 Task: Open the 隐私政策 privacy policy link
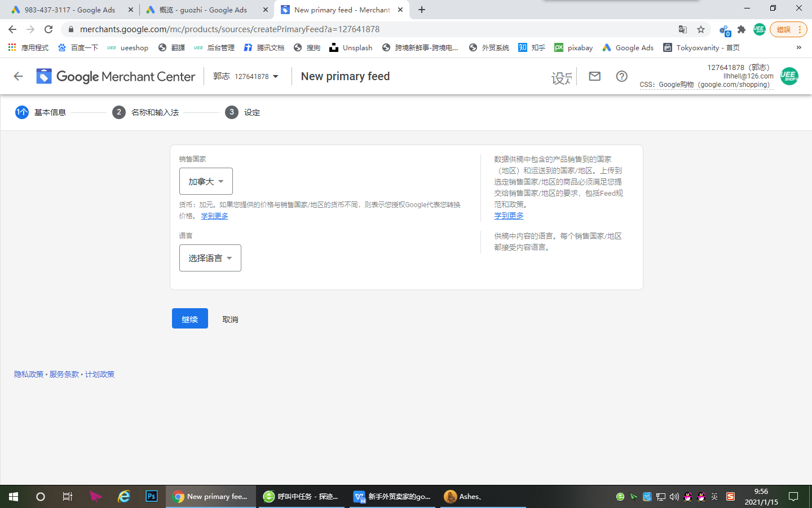coord(29,374)
